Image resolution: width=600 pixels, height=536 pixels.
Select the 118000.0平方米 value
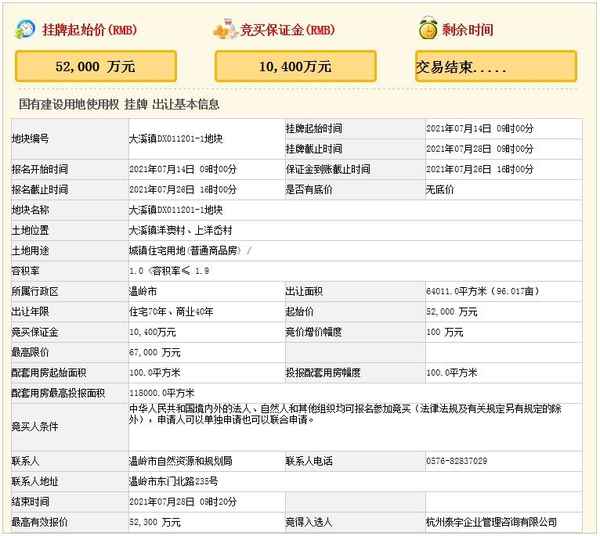[x=162, y=393]
